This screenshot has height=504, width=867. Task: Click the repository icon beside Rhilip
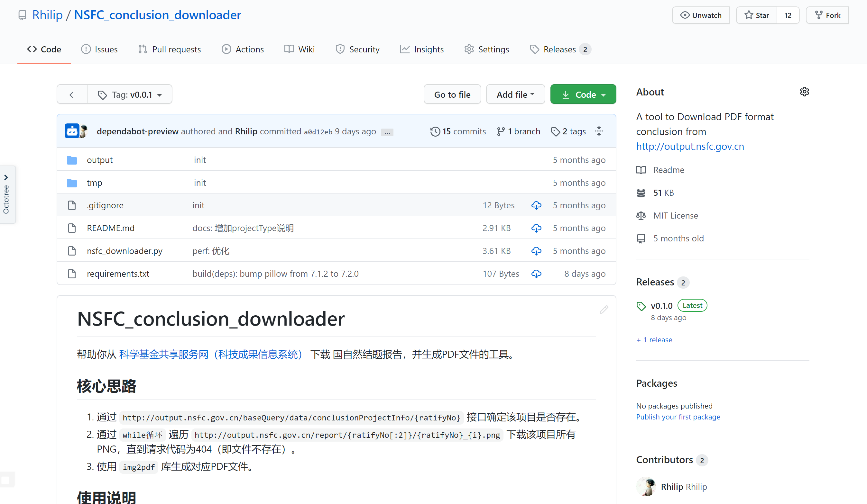pos(23,15)
